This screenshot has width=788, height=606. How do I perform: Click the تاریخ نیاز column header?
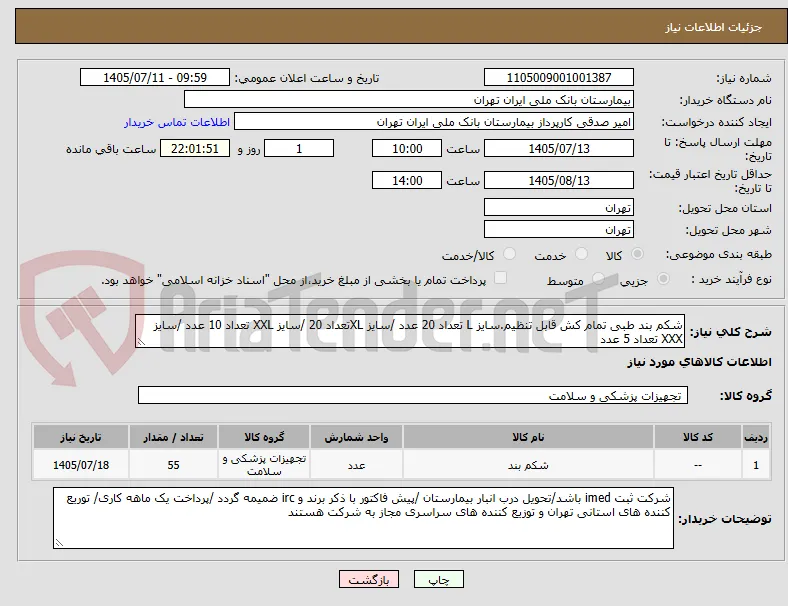pos(81,437)
